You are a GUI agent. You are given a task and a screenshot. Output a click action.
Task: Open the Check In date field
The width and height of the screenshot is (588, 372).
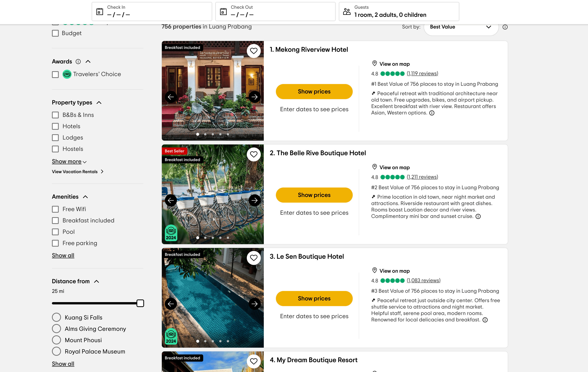(x=152, y=12)
